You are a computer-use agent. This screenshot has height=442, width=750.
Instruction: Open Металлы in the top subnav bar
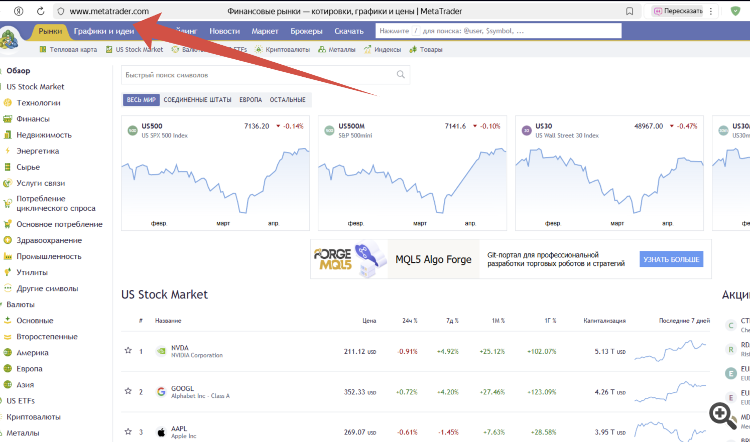coord(337,49)
